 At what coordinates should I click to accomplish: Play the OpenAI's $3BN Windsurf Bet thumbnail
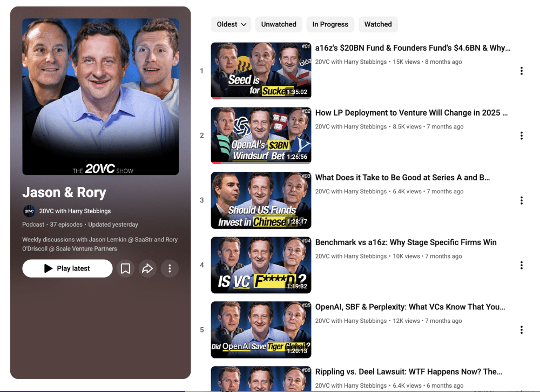(x=261, y=136)
